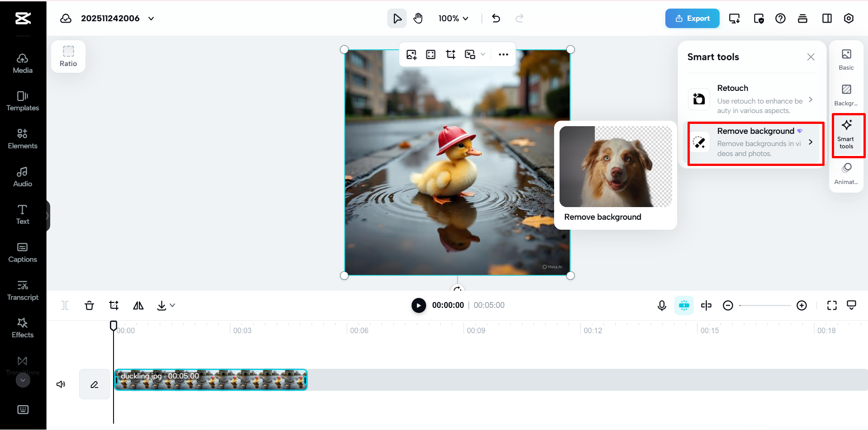Viewport: 868px width, 430px height.
Task: Click the Export button
Action: [x=692, y=19]
